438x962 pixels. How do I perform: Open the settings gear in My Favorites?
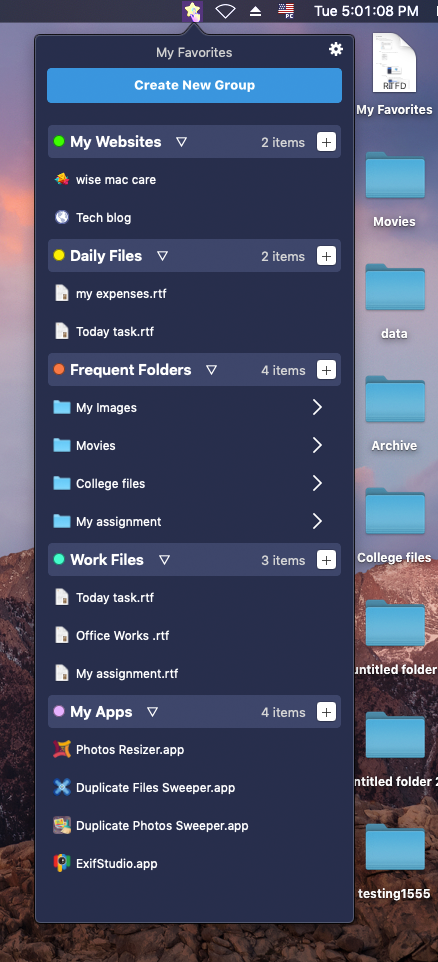[x=336, y=50]
